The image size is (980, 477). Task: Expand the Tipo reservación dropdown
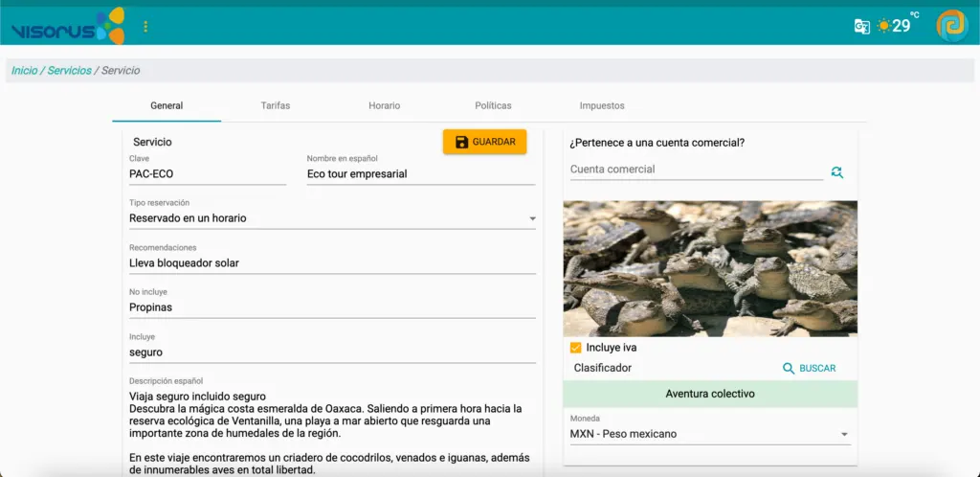[x=332, y=218]
